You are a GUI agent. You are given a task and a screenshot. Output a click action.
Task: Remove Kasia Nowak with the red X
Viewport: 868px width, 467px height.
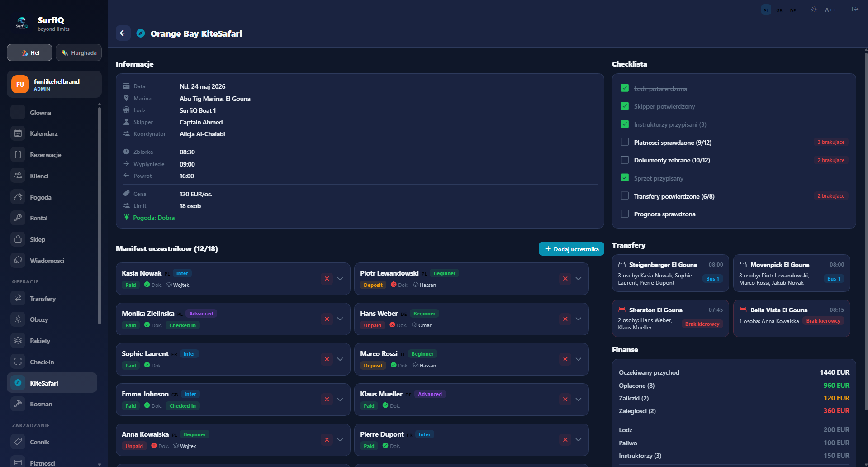tap(327, 279)
